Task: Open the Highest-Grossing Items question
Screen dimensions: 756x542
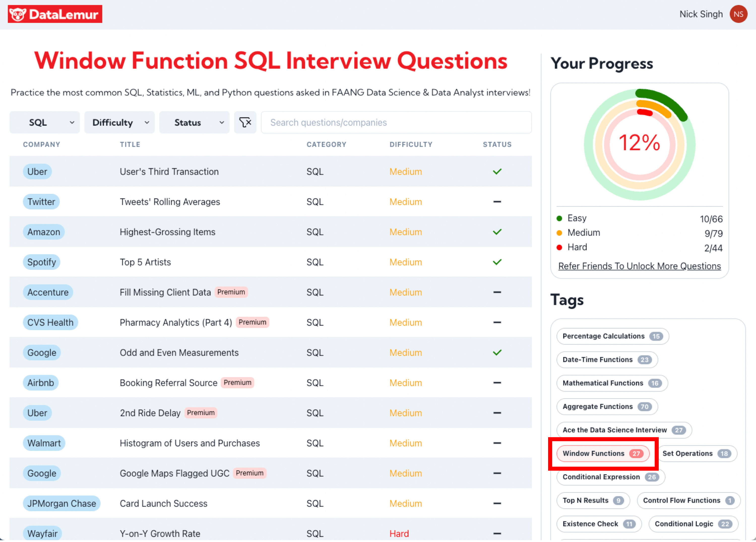Action: [x=167, y=232]
